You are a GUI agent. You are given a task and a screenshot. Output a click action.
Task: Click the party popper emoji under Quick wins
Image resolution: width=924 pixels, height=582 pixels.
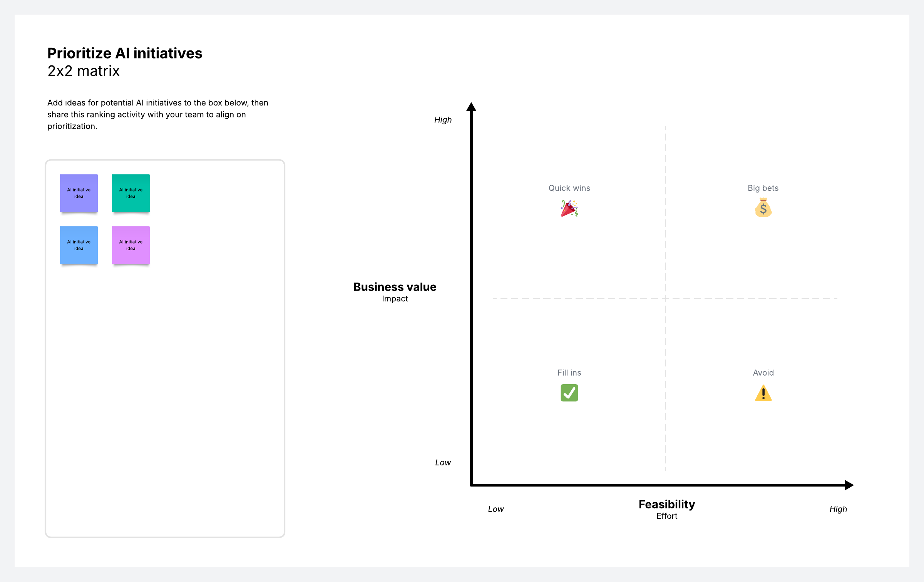(x=569, y=208)
